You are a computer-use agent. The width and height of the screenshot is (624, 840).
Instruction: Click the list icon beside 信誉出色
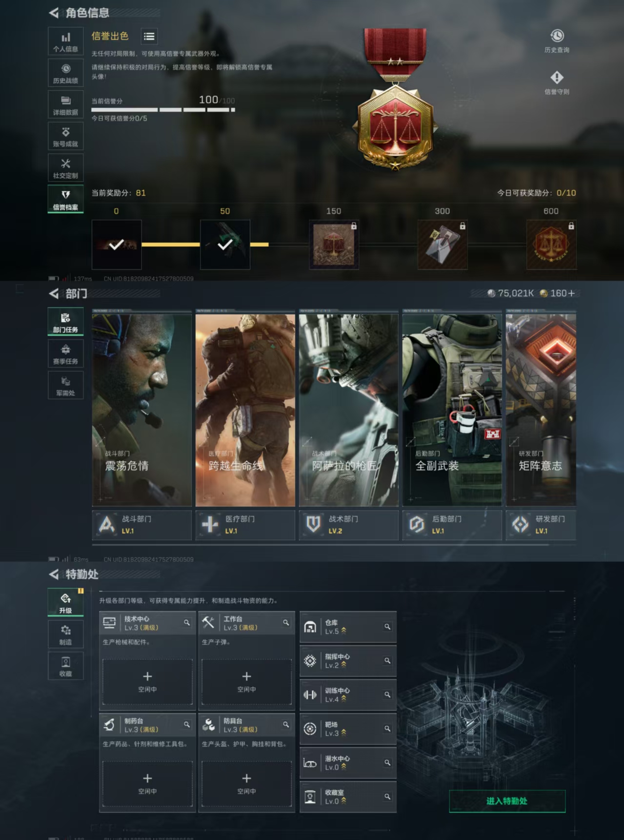click(x=149, y=37)
